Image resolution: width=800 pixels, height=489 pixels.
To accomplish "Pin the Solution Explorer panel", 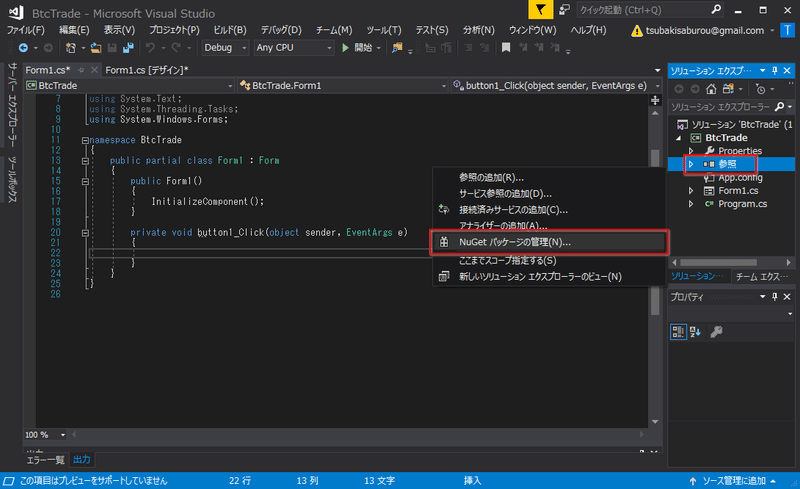I will (775, 70).
